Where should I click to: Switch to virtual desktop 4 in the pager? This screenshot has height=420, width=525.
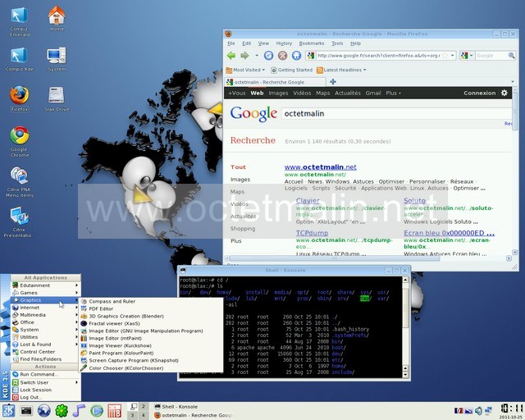click(x=144, y=415)
